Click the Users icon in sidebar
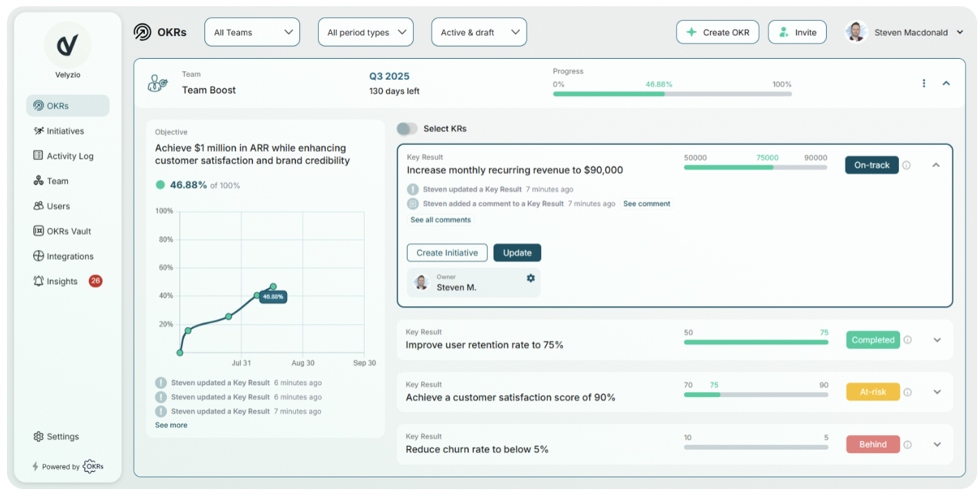The image size is (980, 496). pyautogui.click(x=39, y=206)
